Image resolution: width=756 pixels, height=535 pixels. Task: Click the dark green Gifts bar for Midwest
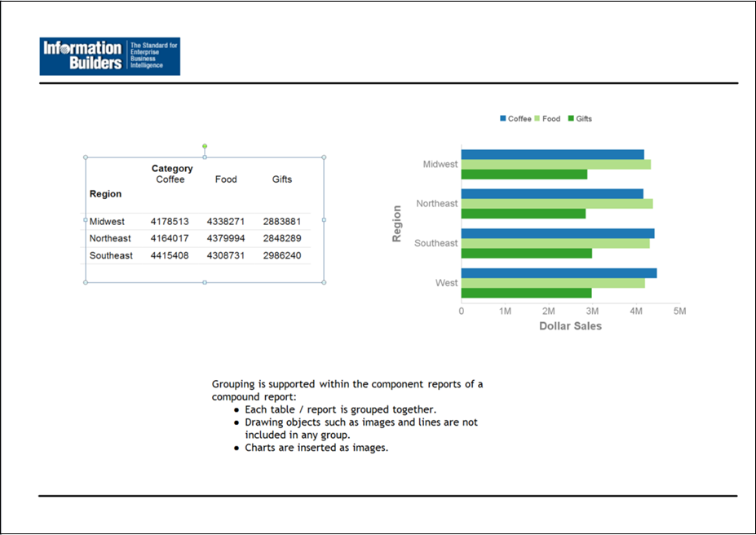[x=524, y=174]
